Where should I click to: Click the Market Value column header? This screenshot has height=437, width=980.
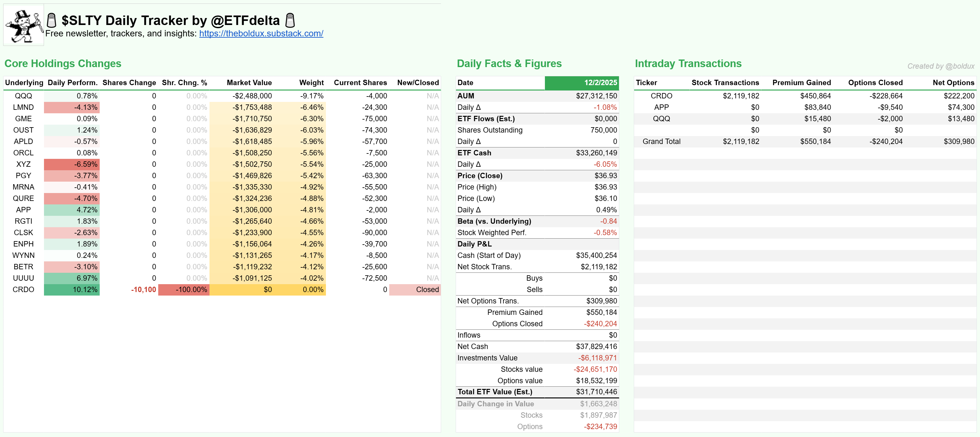click(249, 83)
